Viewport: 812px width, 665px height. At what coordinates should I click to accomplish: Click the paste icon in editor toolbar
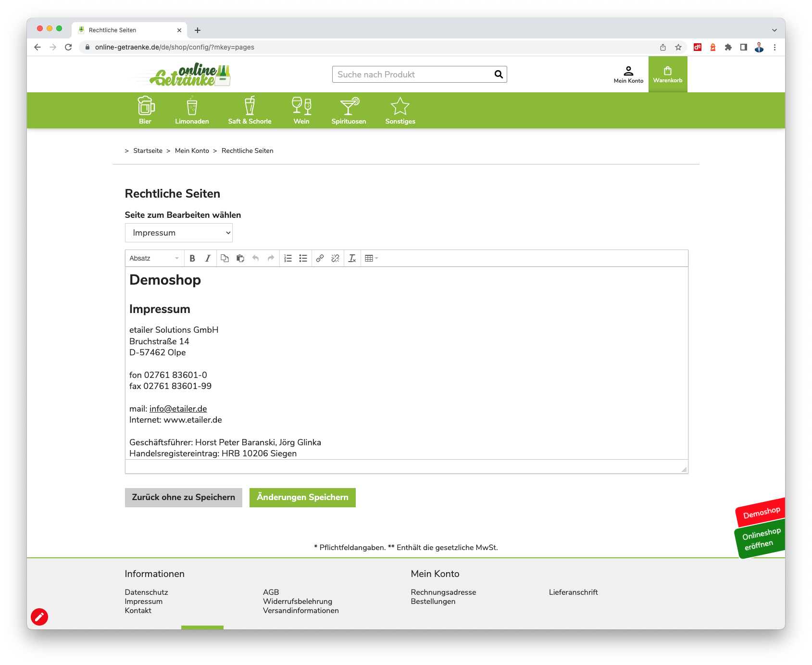(240, 258)
